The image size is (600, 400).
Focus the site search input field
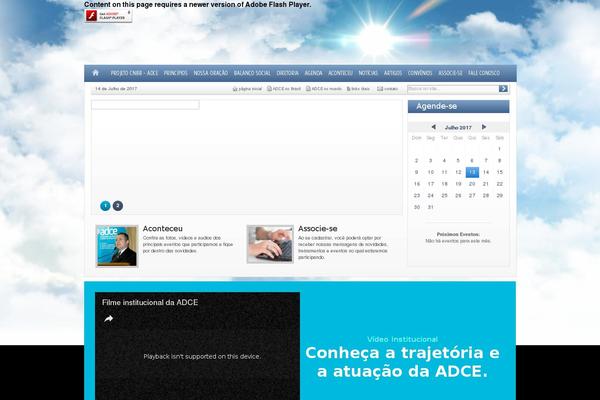point(453,89)
